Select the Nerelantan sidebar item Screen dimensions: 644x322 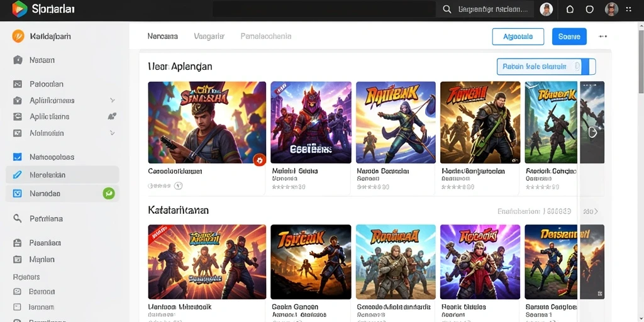point(62,175)
